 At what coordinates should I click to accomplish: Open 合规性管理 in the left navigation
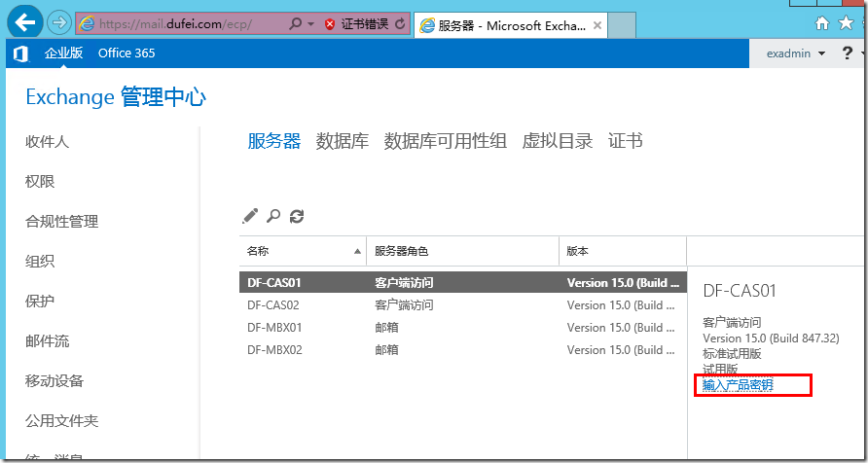[x=62, y=222]
